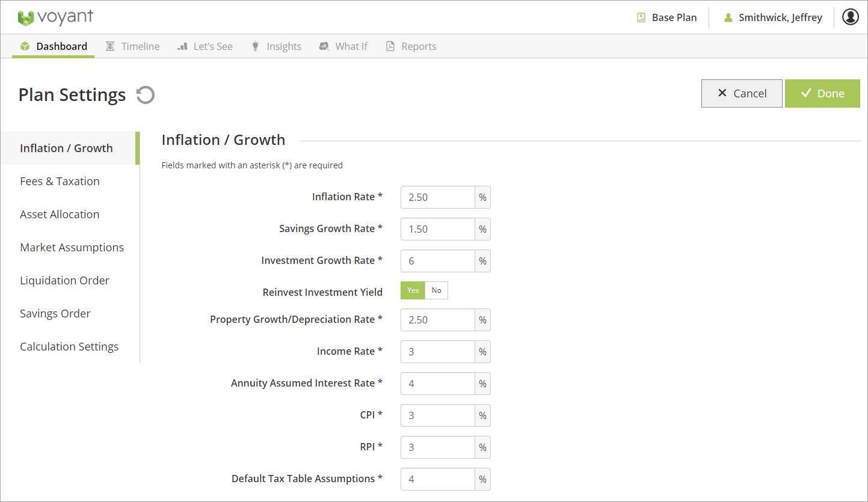Click the Default Tax Table Assumptions field
Viewport: 868px width, 502px height.
(x=438, y=479)
